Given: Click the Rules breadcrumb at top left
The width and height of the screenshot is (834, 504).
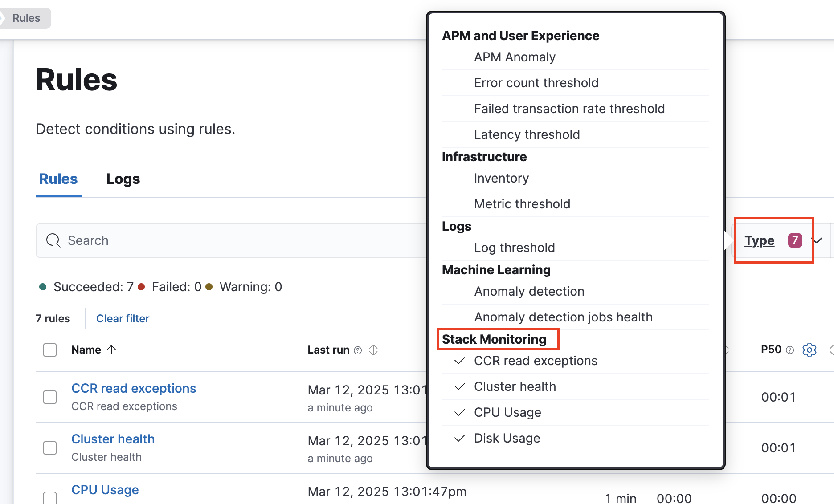Looking at the screenshot, I should [x=26, y=18].
